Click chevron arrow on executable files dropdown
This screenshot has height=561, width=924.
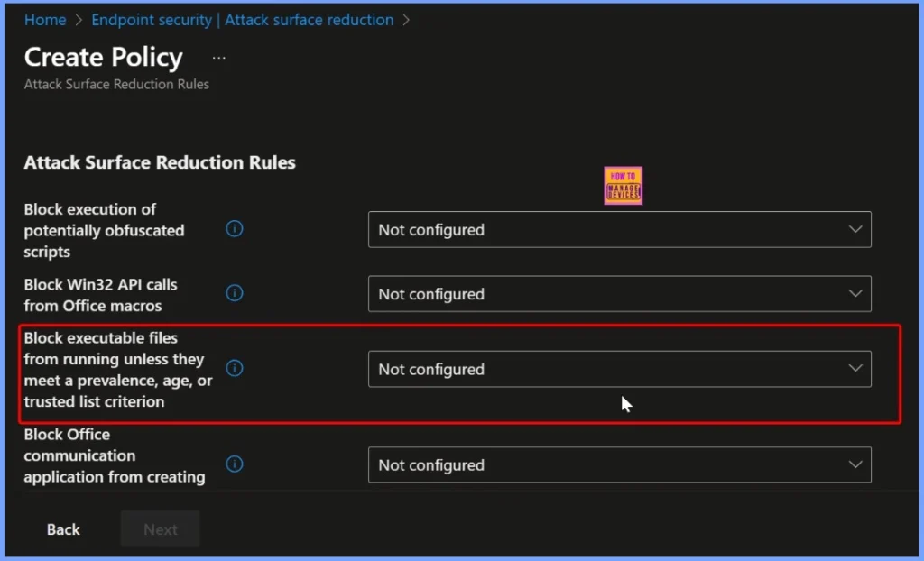coord(855,369)
